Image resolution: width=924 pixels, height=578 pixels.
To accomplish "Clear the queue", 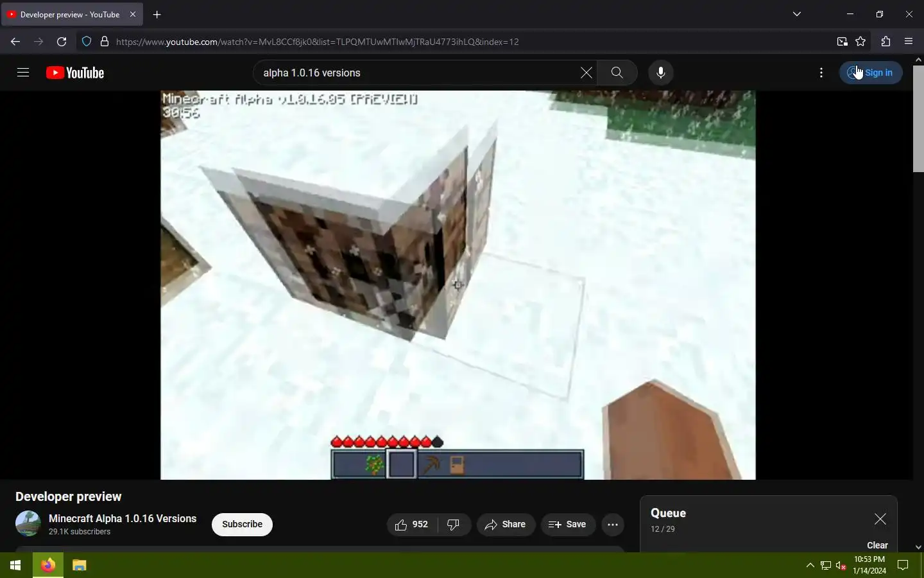I will pos(877,545).
